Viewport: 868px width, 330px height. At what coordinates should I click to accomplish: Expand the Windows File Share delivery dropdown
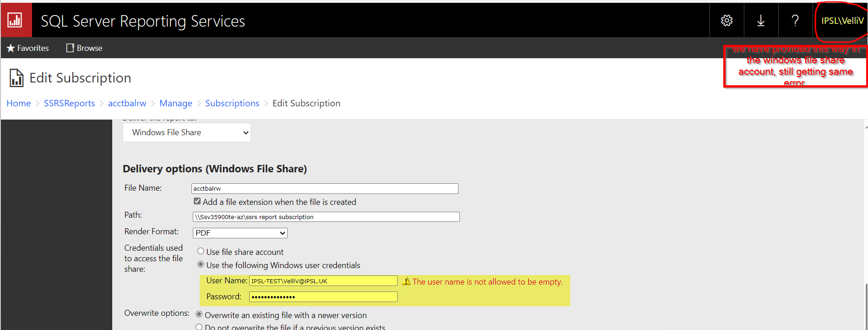click(x=187, y=132)
